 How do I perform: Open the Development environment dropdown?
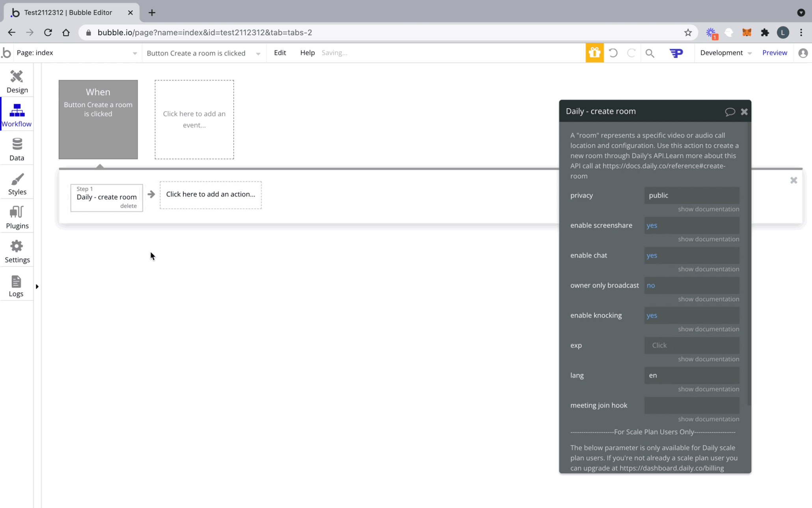(x=725, y=52)
